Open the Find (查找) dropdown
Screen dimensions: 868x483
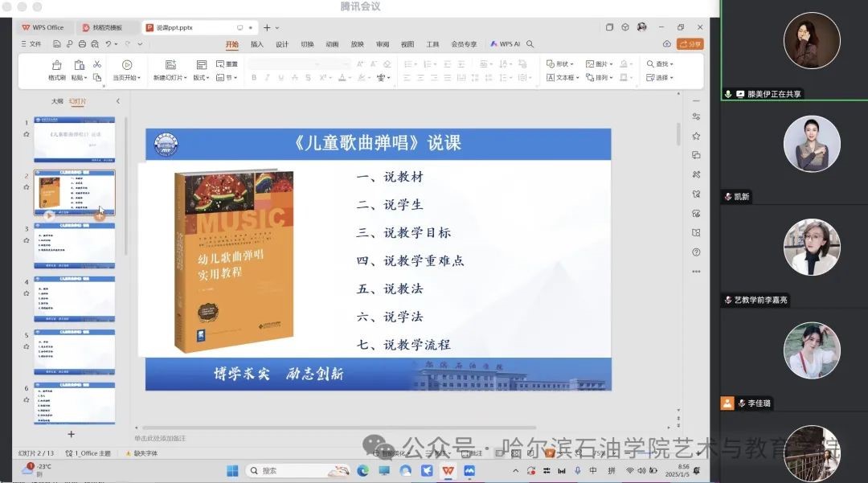tap(659, 63)
